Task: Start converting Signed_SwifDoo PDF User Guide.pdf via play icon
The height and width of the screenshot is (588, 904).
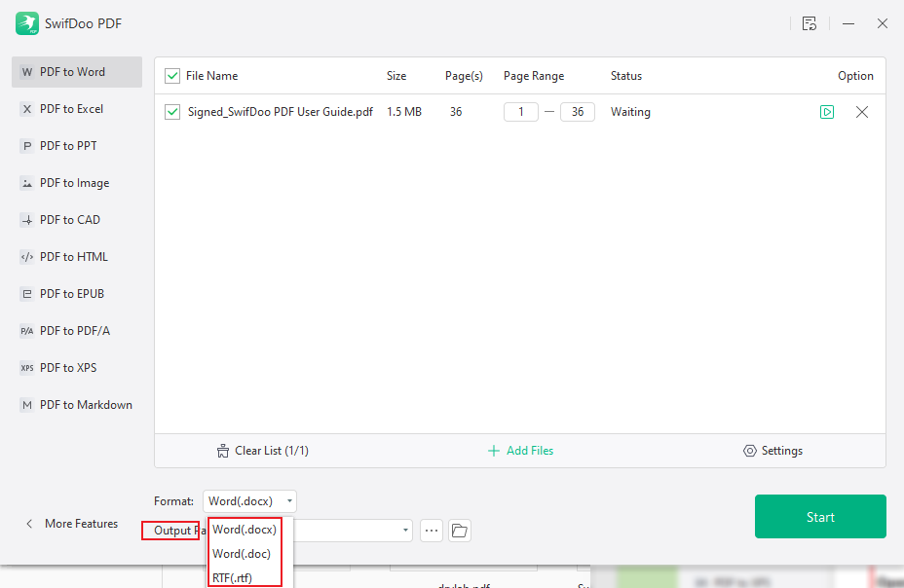Action: click(827, 112)
